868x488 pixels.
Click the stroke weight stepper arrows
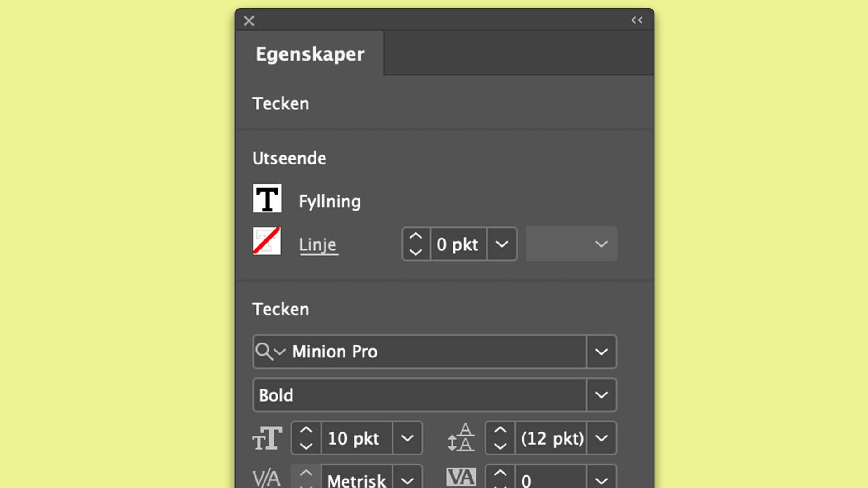tap(416, 244)
